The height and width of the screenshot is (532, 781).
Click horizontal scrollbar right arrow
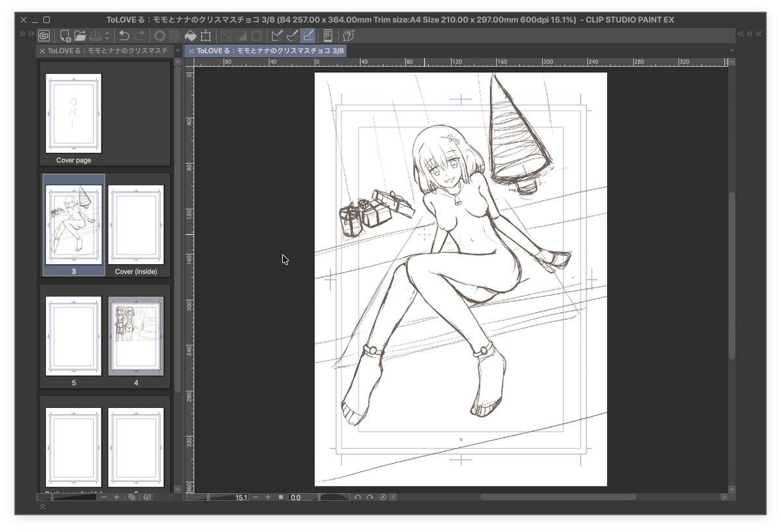tap(724, 497)
